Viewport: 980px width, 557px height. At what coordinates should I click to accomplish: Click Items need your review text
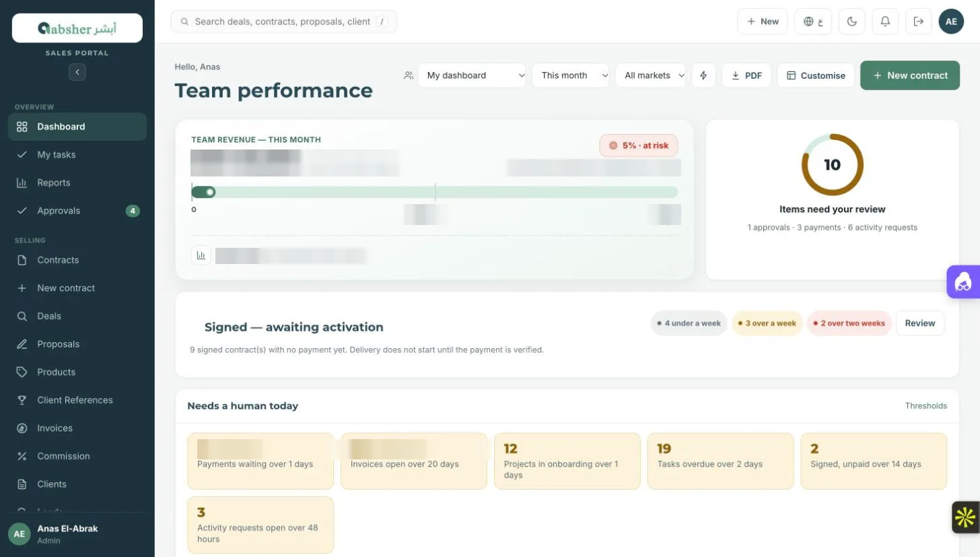point(832,209)
